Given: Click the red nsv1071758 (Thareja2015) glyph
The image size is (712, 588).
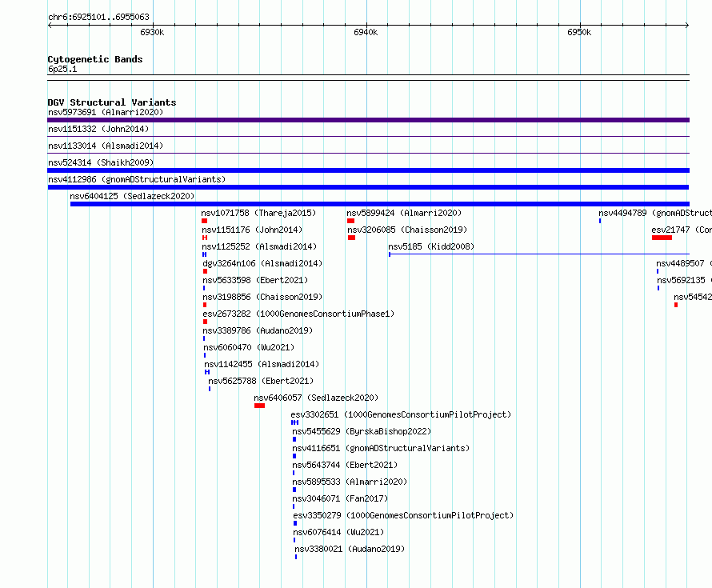Looking at the screenshot, I should [x=204, y=221].
